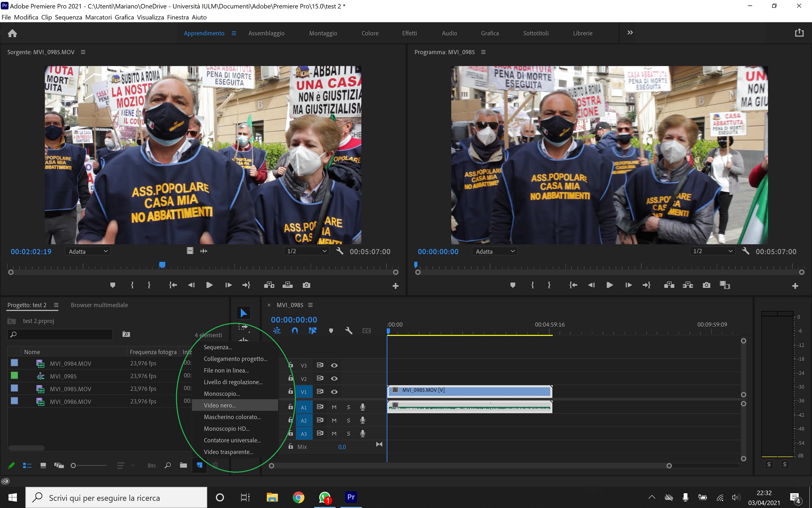Toggle linked selection in timeline
812x508 pixels.
click(312, 331)
